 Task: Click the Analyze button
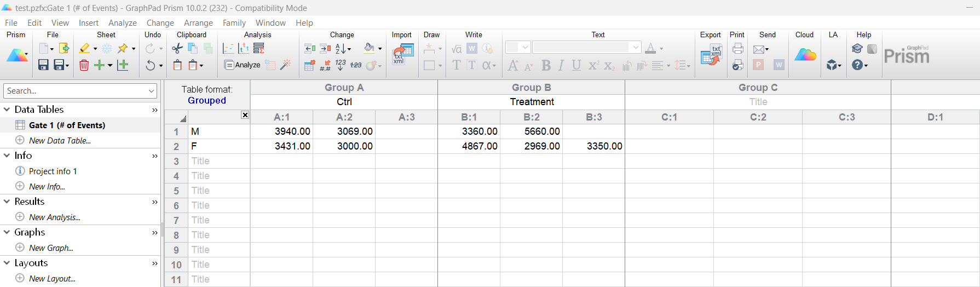pyautogui.click(x=242, y=65)
